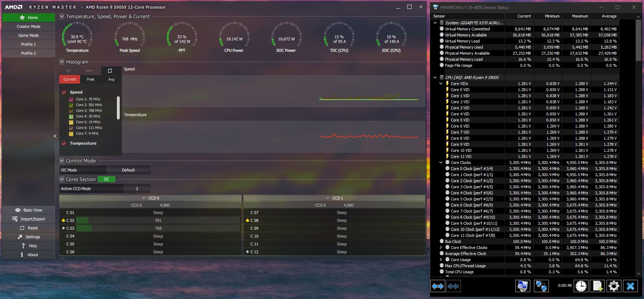Viewport: 644px width, 299px height.
Task: Click the networked monitors icon in HWiNFO
Action: (541, 286)
